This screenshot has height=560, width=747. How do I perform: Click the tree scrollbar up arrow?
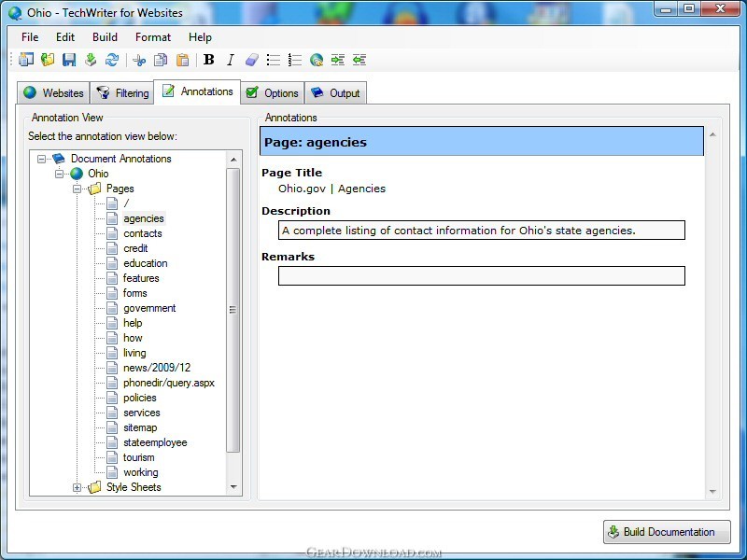(x=233, y=159)
